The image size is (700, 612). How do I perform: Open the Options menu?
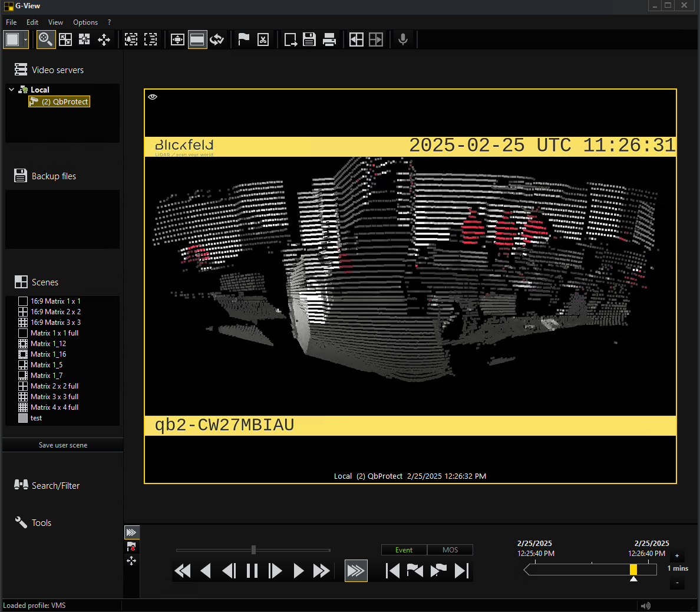pyautogui.click(x=85, y=22)
